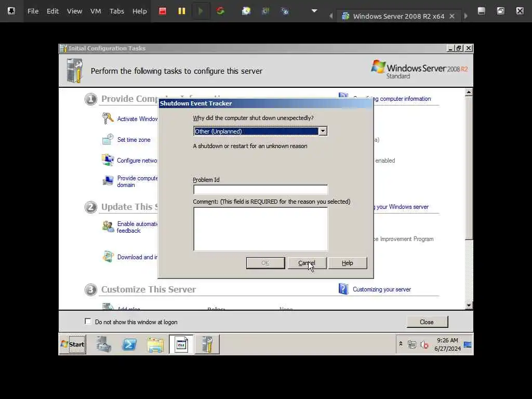Show hidden tray icons arrow
The height and width of the screenshot is (399, 532).
(x=401, y=344)
